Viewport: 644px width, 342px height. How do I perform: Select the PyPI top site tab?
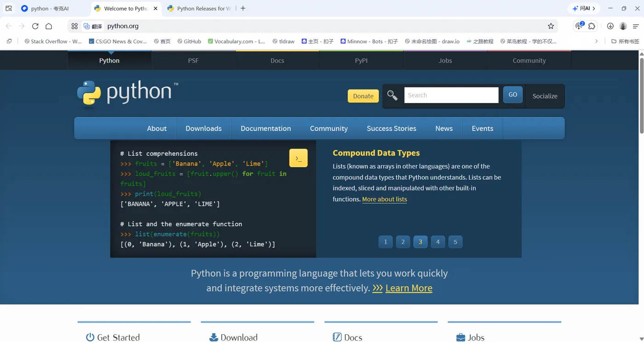tap(361, 60)
